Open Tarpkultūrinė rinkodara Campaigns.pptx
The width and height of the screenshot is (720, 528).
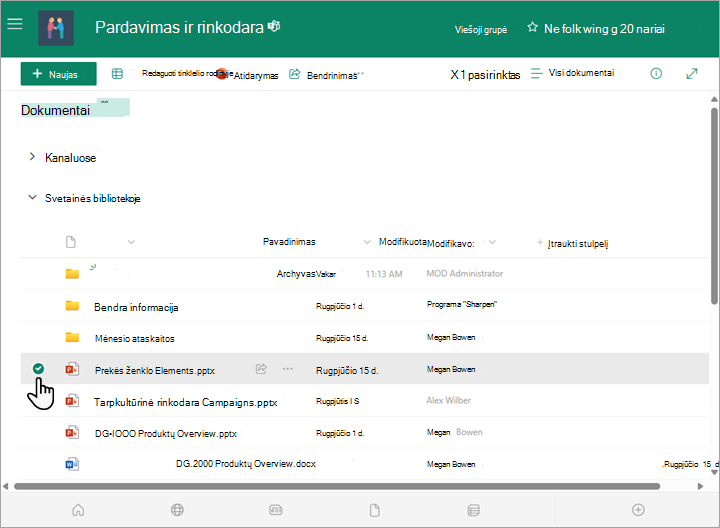(186, 403)
